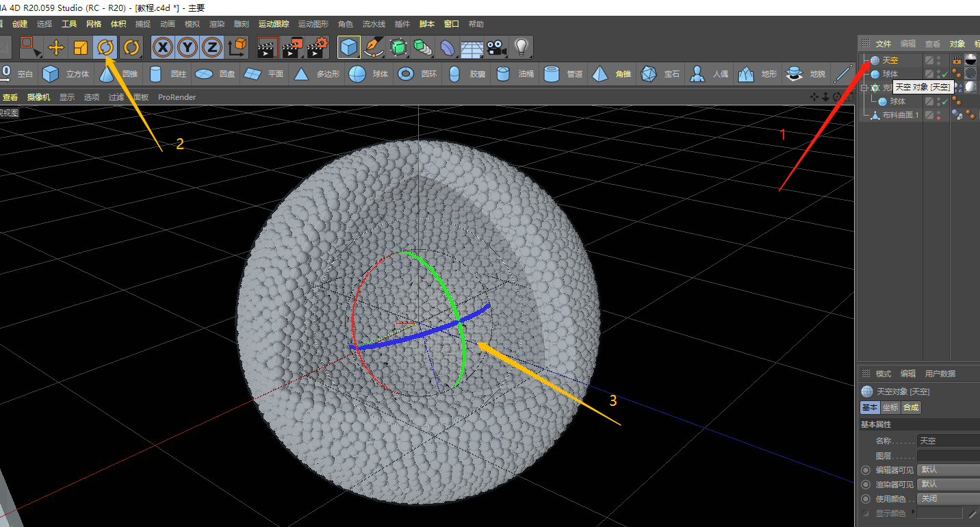This screenshot has width=980, height=527.
Task: Click the Render to Picture Viewer icon
Action: tap(293, 47)
